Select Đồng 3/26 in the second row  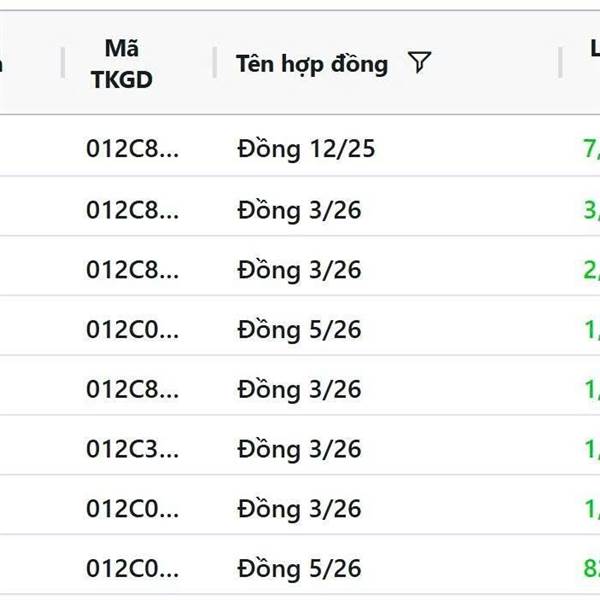(299, 210)
